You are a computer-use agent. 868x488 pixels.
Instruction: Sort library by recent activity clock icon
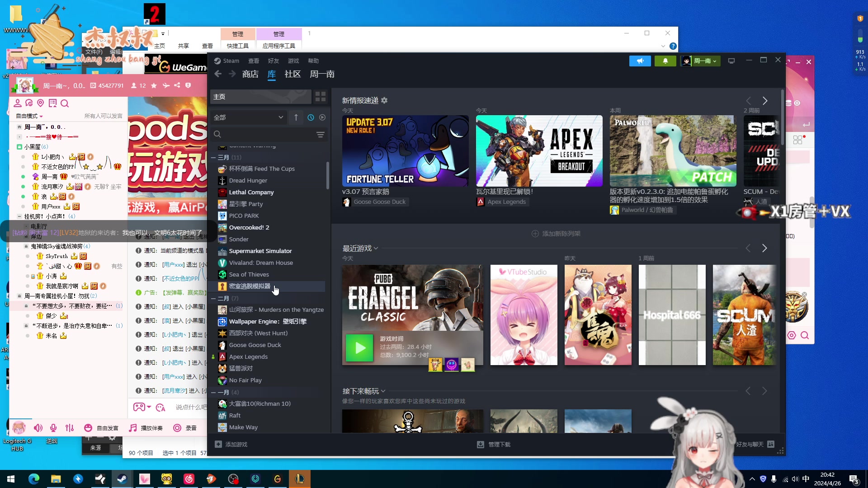coord(311,117)
